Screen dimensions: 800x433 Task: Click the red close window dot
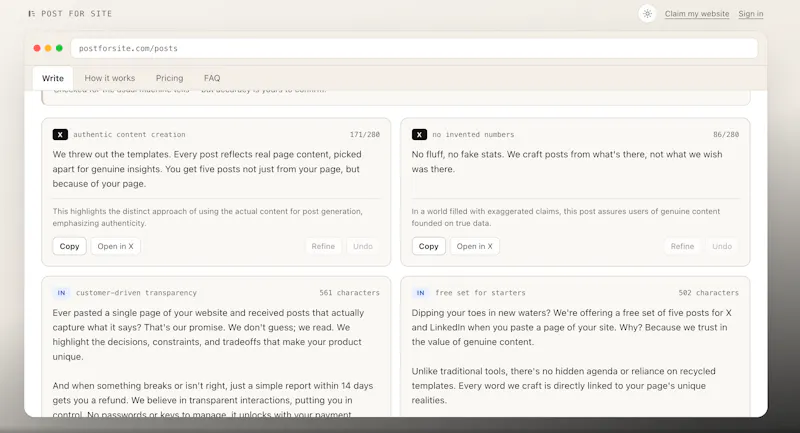click(37, 48)
